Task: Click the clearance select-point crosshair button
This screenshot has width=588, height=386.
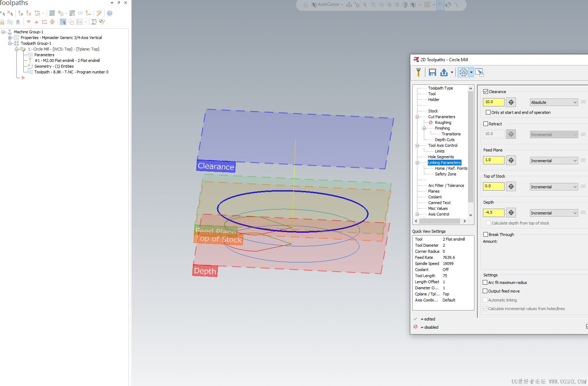Action: tap(511, 102)
